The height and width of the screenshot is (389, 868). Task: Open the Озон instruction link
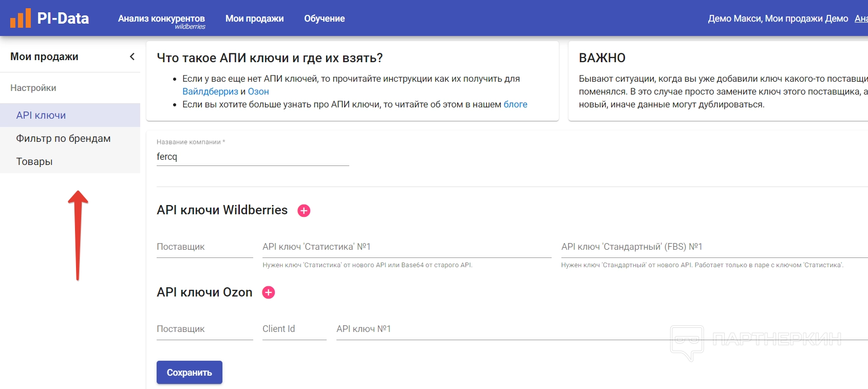tap(258, 91)
